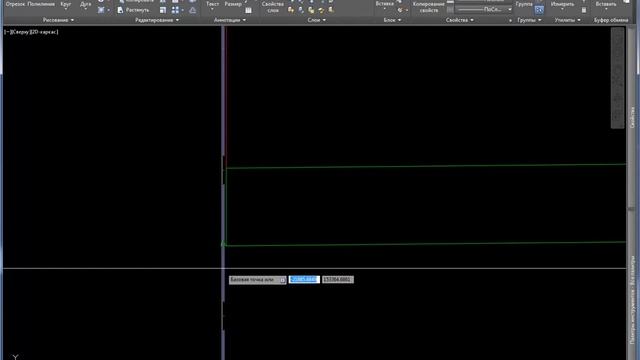Click the first layer tool icon right of Свойства слоя
The height and width of the screenshot is (360, 640).
click(291, 10)
